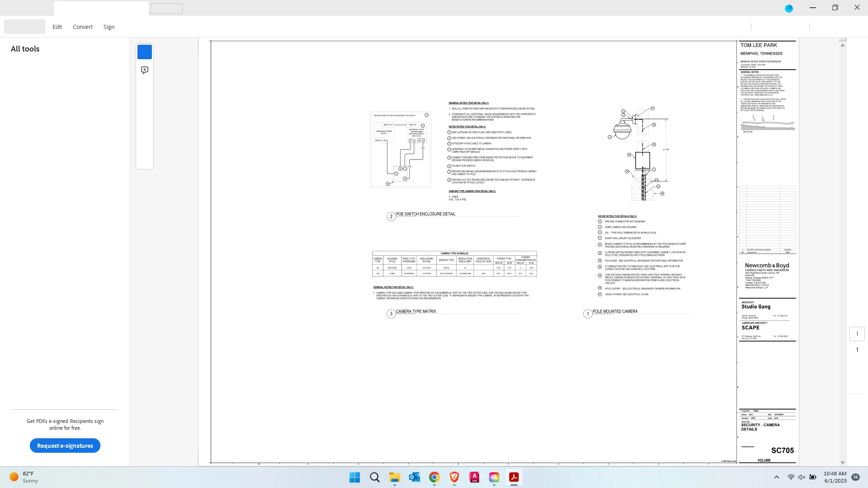Expand the hidden system tray icons
868x488 pixels.
pyautogui.click(x=777, y=477)
